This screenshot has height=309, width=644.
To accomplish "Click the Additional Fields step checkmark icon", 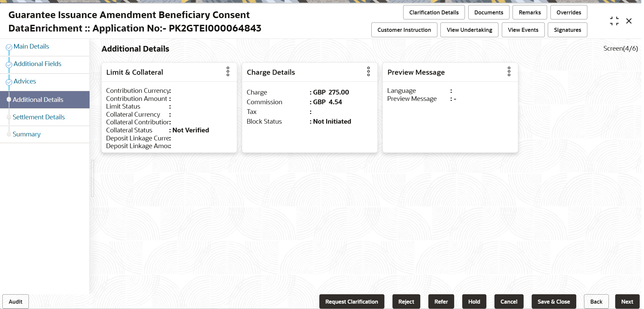I will (9, 65).
